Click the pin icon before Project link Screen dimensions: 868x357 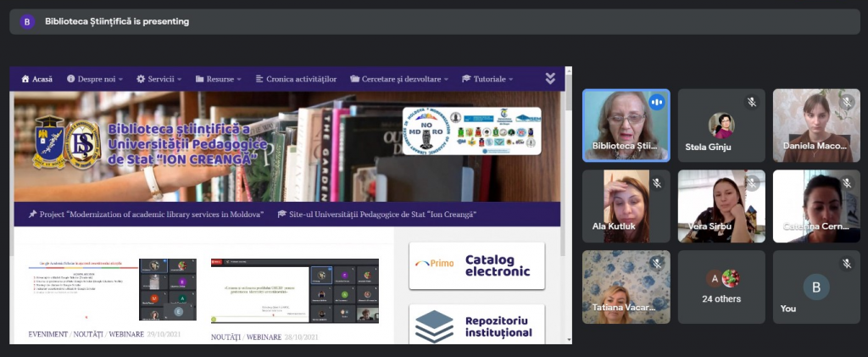click(x=33, y=215)
